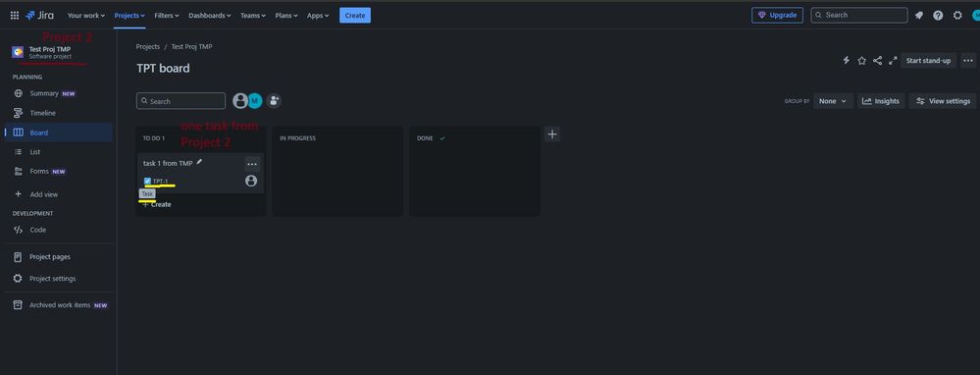Expand the Dashboards menu

click(x=209, y=16)
